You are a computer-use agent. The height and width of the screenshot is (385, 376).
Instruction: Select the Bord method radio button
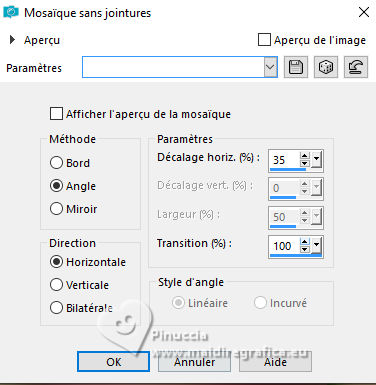click(x=56, y=163)
